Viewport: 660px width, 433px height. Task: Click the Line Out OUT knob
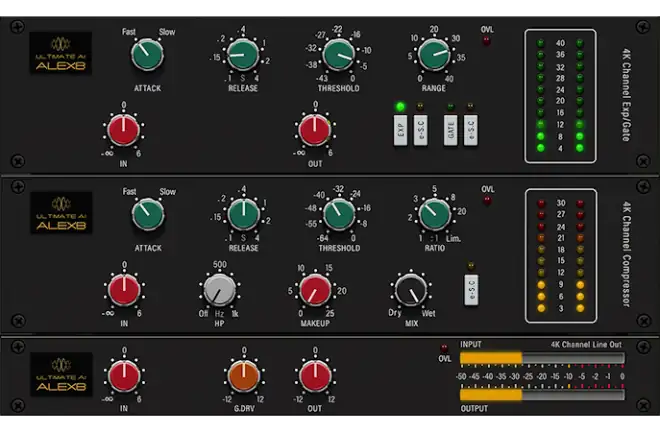[315, 375]
